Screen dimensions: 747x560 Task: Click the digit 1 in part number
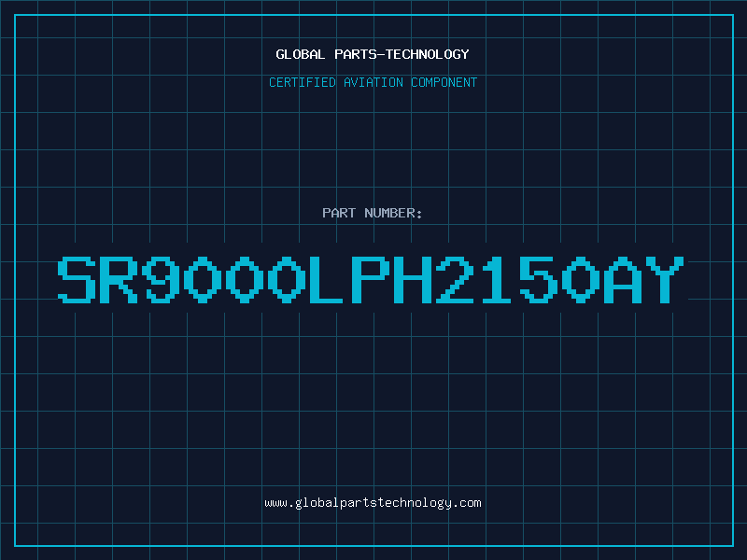tap(497, 279)
